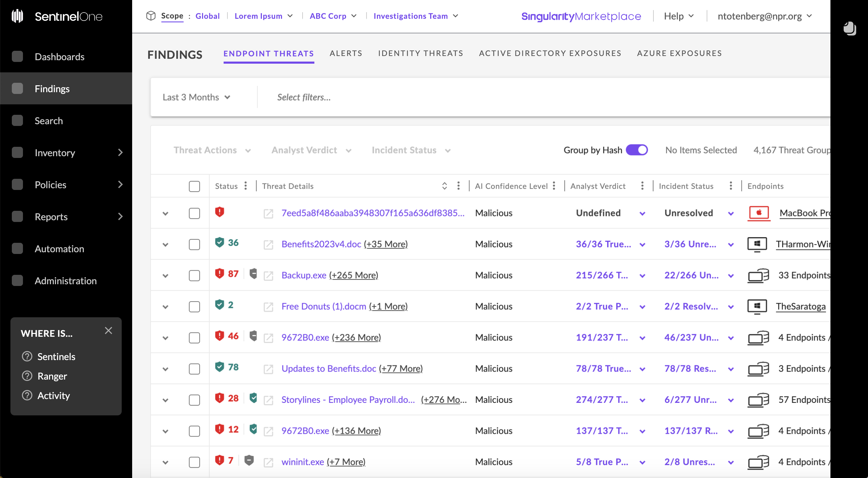868x478 pixels.
Task: Check the Free Donuts (1).docm row checkbox
Action: [194, 306]
